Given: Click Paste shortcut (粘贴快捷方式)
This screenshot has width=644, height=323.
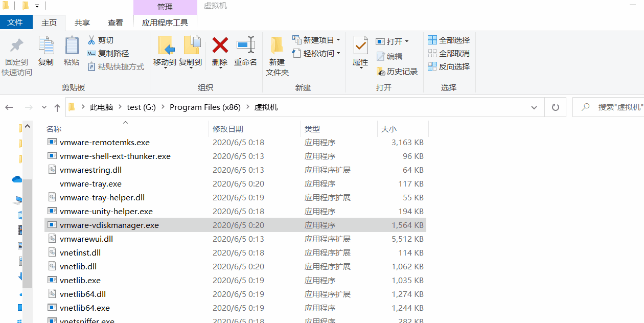Looking at the screenshot, I should pyautogui.click(x=116, y=66).
